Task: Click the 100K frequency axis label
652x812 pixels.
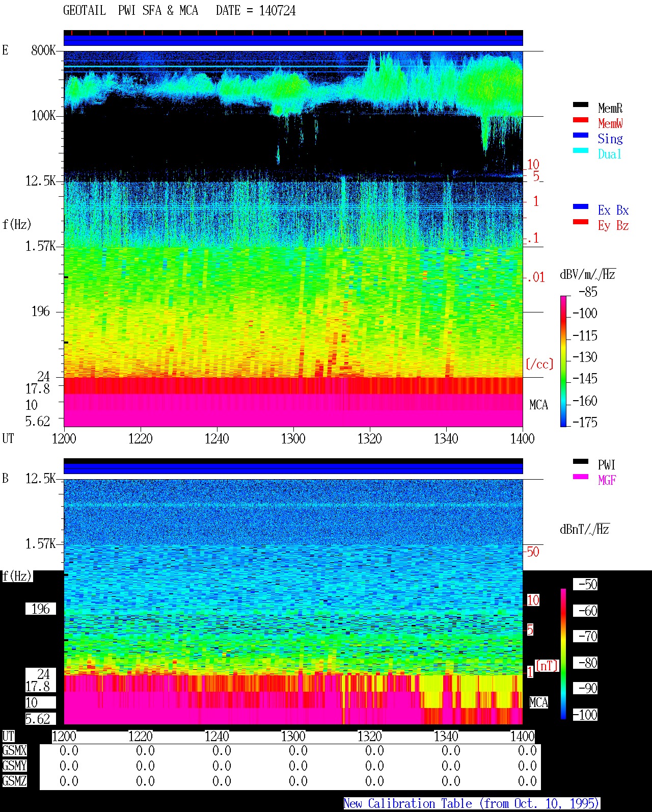Action: (x=43, y=116)
